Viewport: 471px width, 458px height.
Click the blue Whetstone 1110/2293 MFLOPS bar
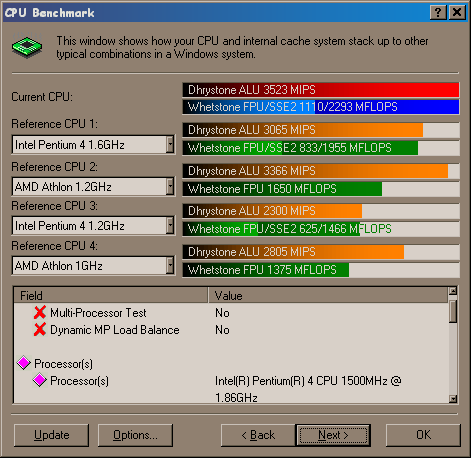point(321,107)
